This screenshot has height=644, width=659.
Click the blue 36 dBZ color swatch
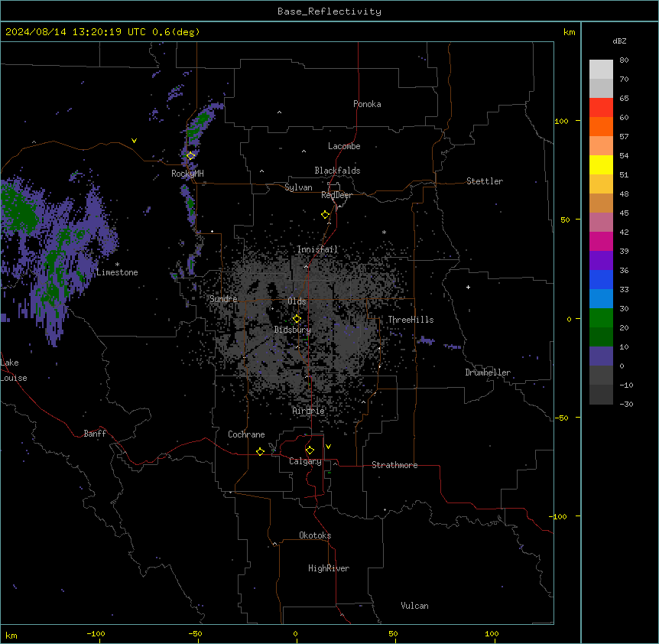601,279
